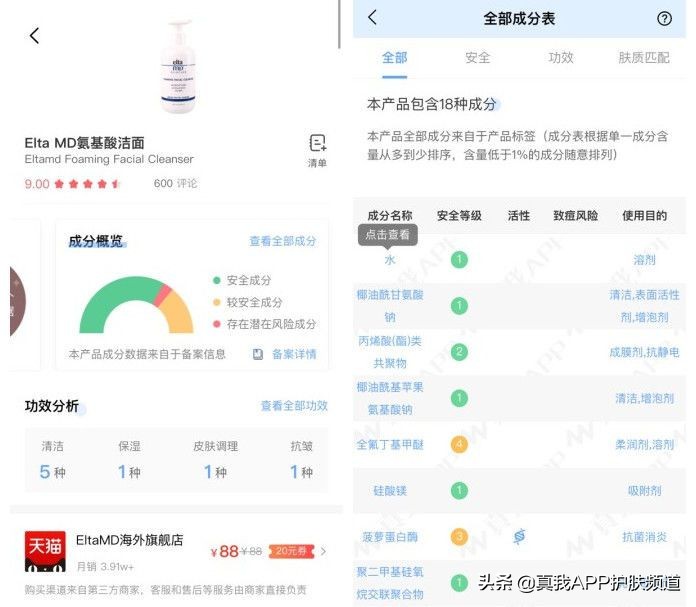Tap 点击查看 tooltip bubble
This screenshot has height=607, width=696.
pos(388,235)
